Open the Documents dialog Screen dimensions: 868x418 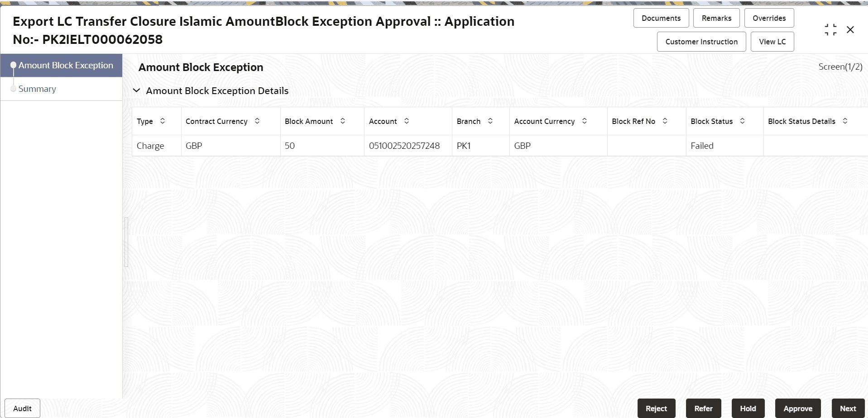pyautogui.click(x=661, y=18)
